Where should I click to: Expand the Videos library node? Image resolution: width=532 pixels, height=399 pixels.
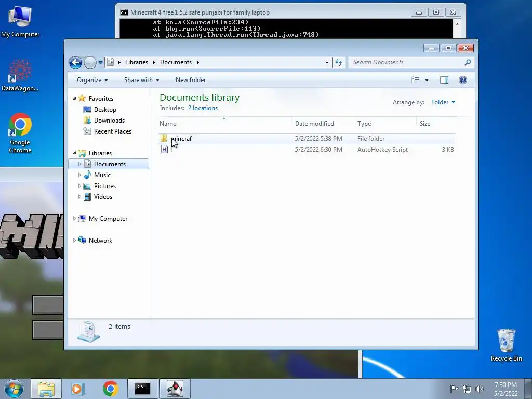point(79,196)
